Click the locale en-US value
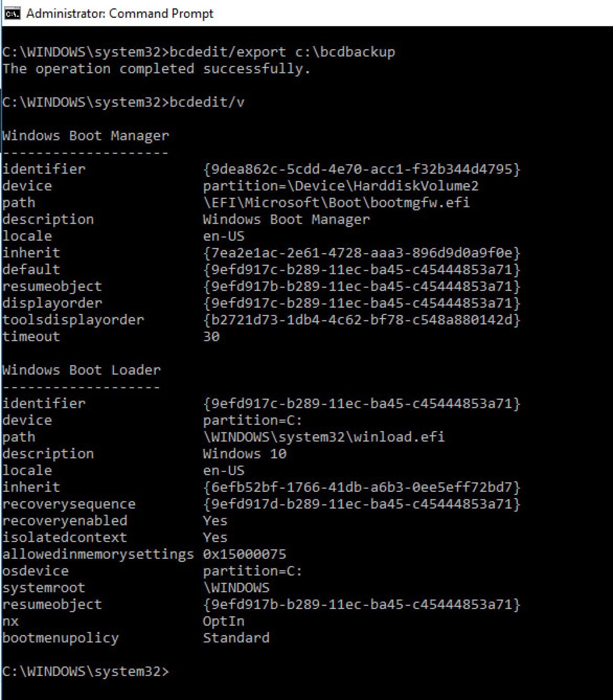The width and height of the screenshot is (613, 700). tap(224, 236)
